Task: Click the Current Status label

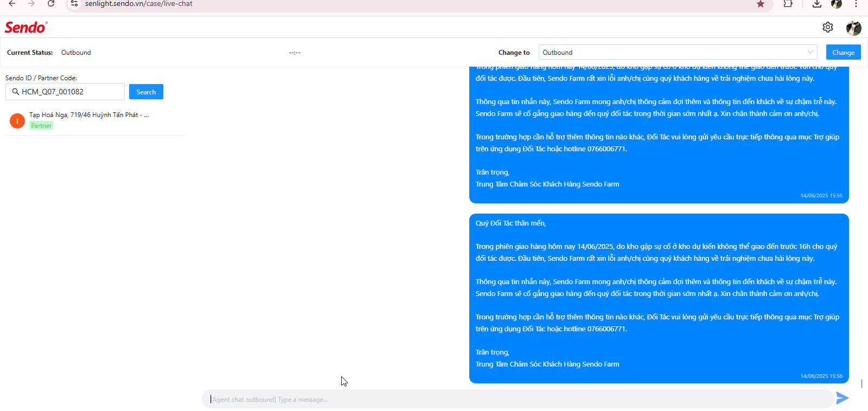Action: coord(30,53)
